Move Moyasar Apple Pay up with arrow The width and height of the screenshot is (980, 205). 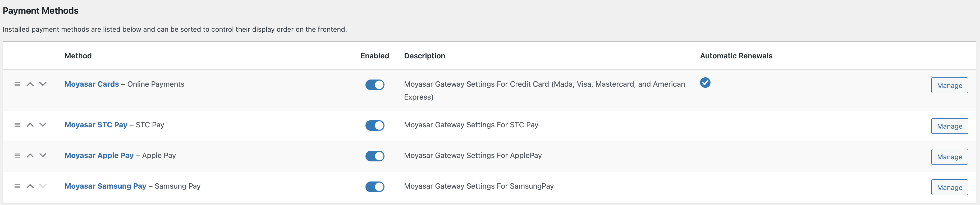30,156
